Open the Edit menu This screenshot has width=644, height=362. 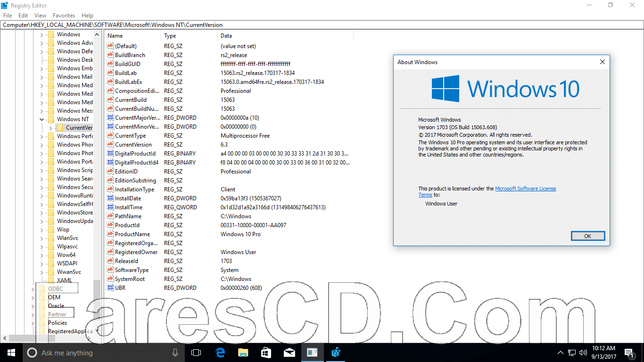tap(23, 16)
